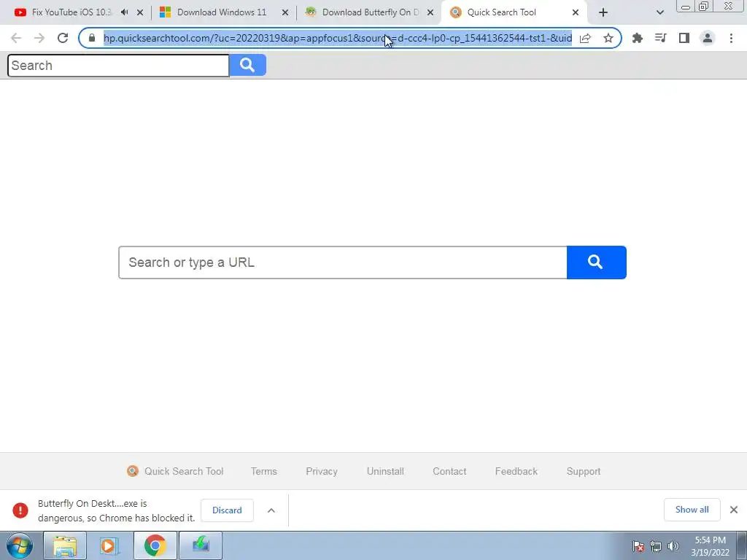
Task: Launch Windows Media Player from taskbar
Action: pyautogui.click(x=109, y=545)
